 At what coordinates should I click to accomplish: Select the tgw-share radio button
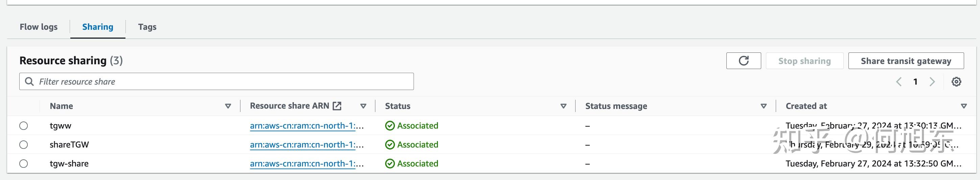(24, 164)
